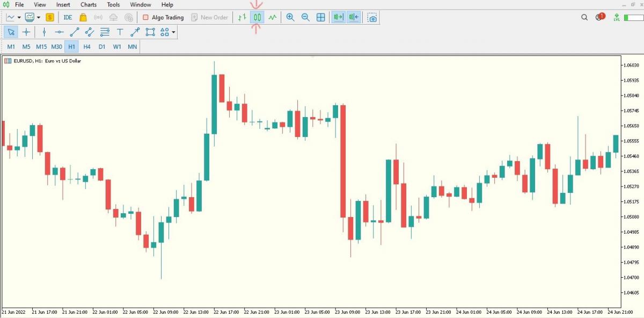This screenshot has height=318, width=644.
Task: Click the zoom out magnifier icon
Action: (305, 17)
